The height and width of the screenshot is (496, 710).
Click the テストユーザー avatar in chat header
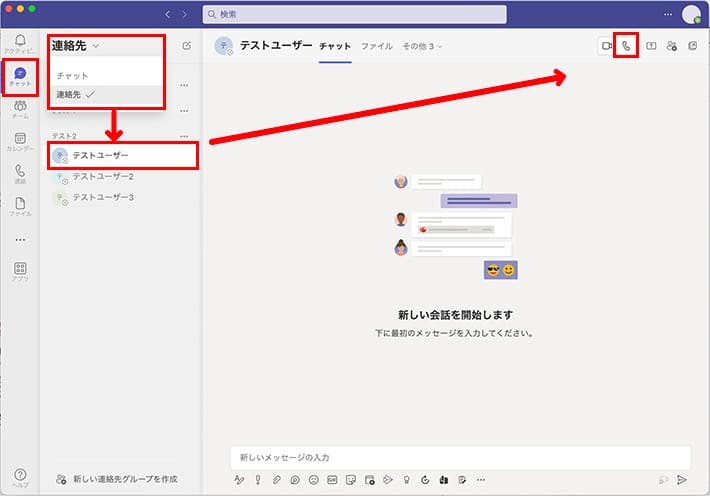coord(224,46)
